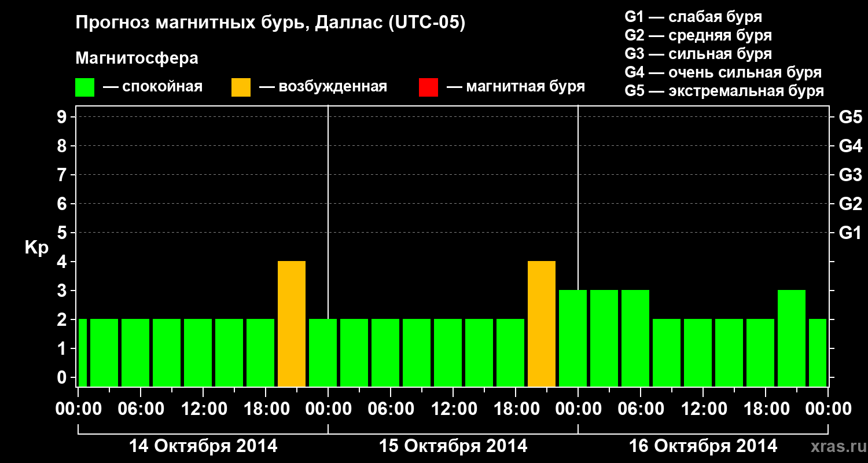This screenshot has height=463, width=868.
Task: Select the '15 Октября 2014' date label
Action: pyautogui.click(x=453, y=446)
